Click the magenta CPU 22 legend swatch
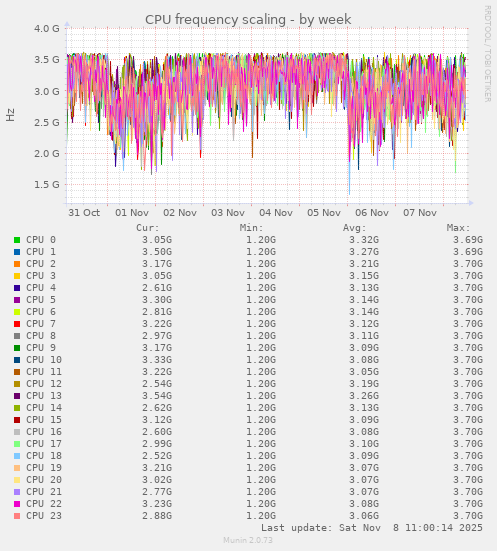The height and width of the screenshot is (551, 497). coord(17,504)
